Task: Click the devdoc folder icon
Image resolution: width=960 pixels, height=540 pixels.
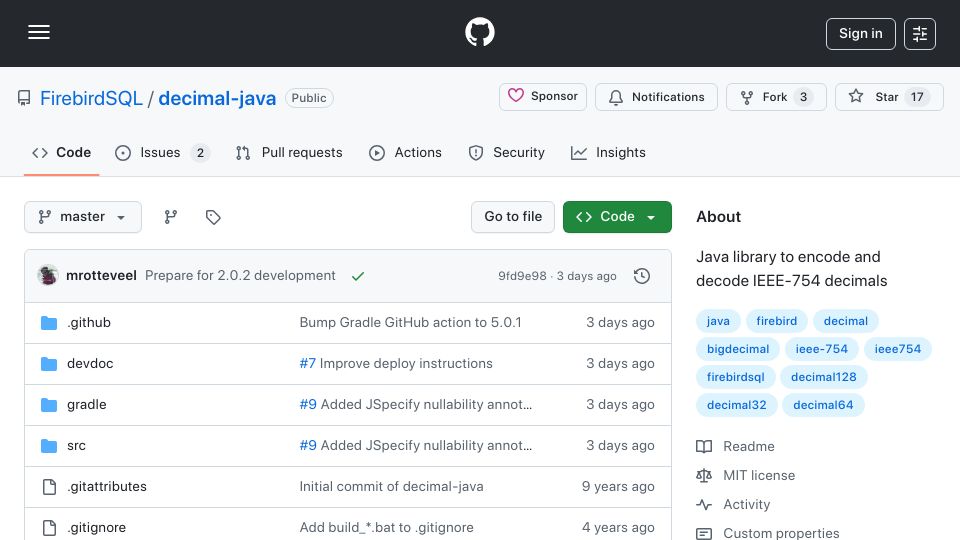Action: [49, 364]
